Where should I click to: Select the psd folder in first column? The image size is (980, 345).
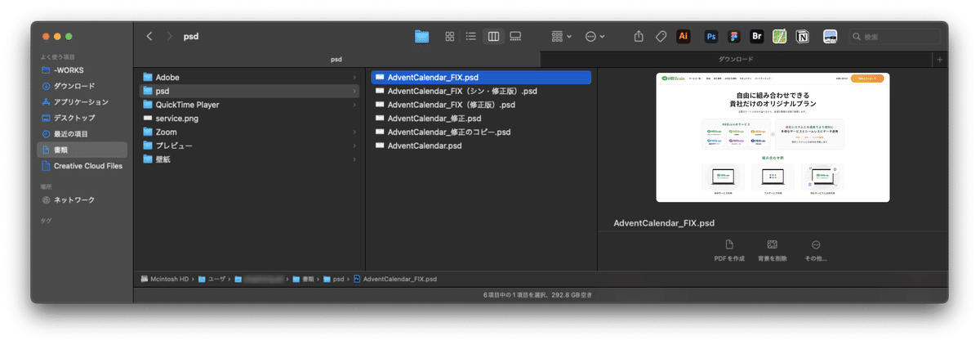click(249, 91)
